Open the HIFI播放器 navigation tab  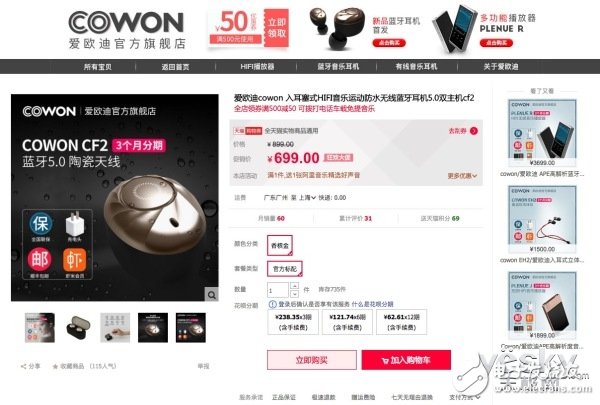(257, 67)
